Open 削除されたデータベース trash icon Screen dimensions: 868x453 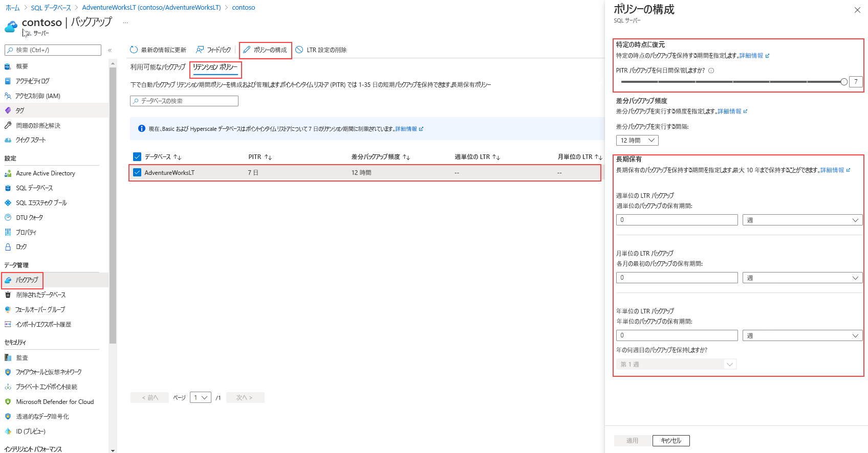8,295
